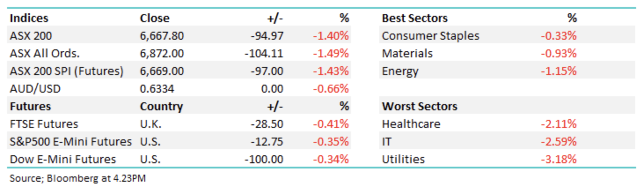Click the Best Sectors column header
This screenshot has width=644, height=187.
point(414,18)
